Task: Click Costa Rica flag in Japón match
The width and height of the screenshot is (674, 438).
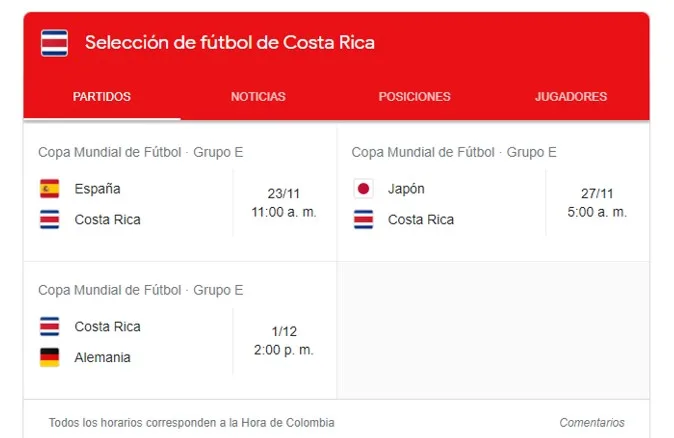Action: (x=363, y=219)
